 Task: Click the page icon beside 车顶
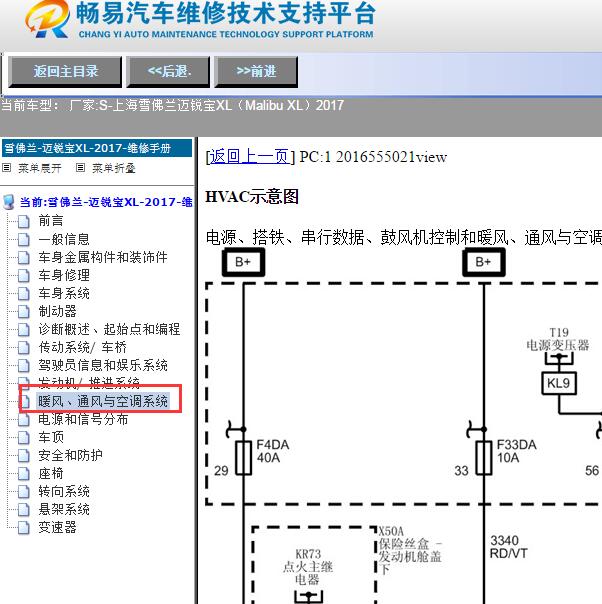point(24,438)
